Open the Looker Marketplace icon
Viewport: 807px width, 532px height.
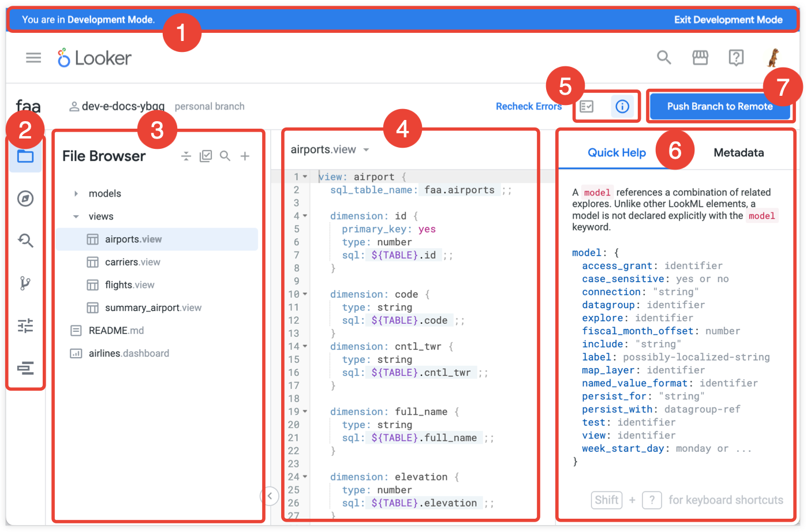pyautogui.click(x=700, y=58)
